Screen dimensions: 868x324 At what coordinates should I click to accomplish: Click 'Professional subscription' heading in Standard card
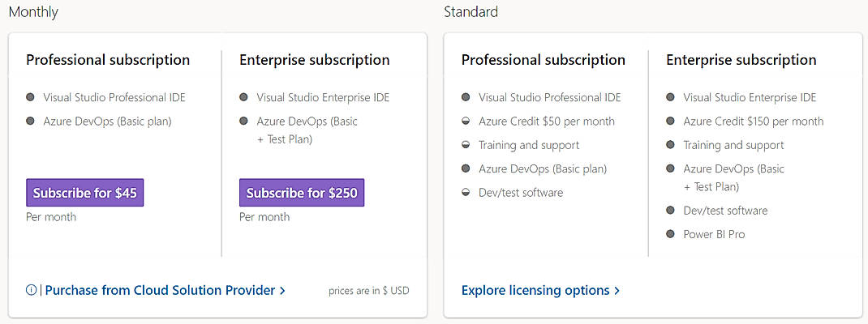coord(543,60)
